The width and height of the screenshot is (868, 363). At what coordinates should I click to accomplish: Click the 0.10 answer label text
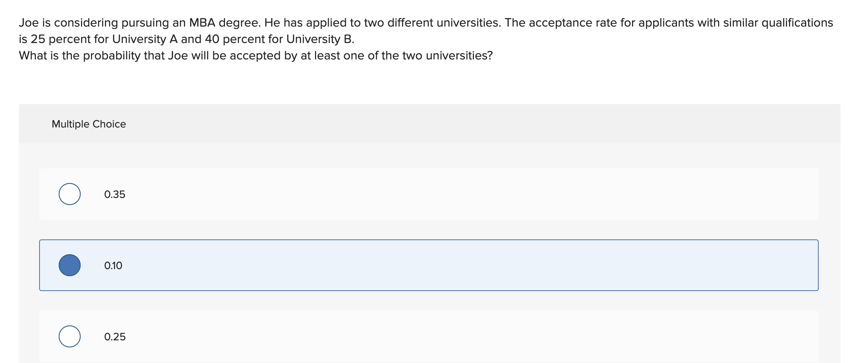point(113,266)
